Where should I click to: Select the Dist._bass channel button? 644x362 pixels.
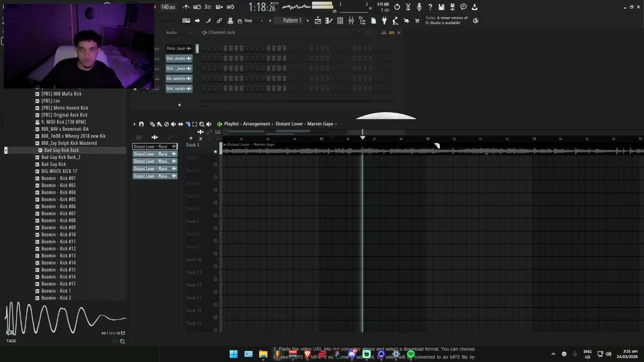(x=179, y=68)
